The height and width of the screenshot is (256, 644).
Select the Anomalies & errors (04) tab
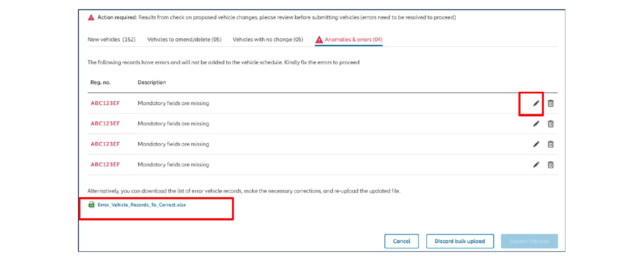(x=349, y=40)
